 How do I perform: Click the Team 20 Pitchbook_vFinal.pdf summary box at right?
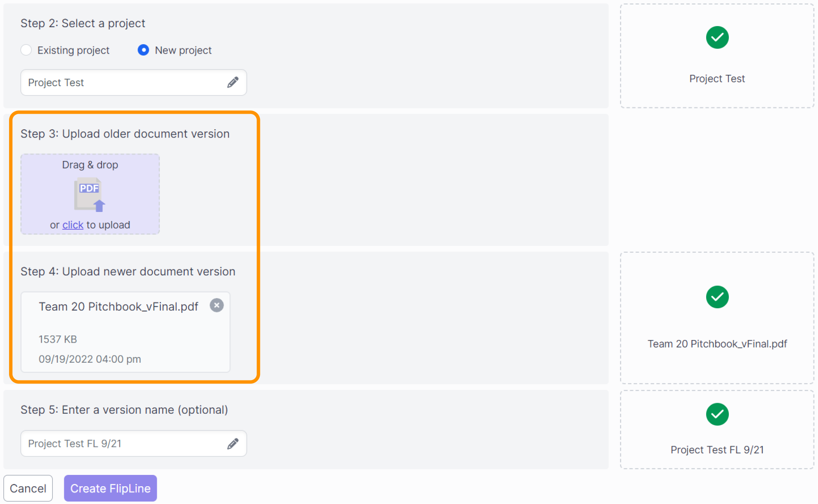pos(717,318)
